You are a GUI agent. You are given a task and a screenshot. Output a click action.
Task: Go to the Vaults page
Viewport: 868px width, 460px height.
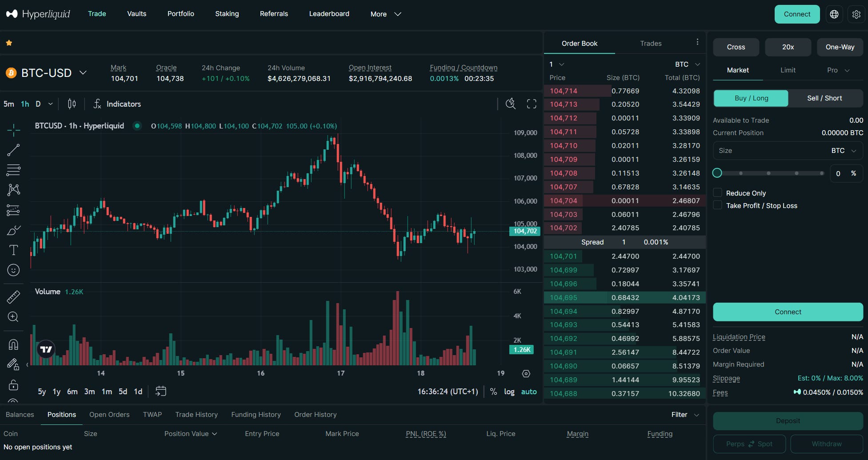click(136, 14)
